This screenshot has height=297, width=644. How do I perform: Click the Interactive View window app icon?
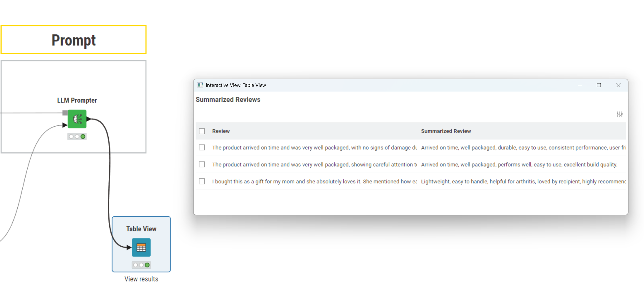tap(200, 85)
